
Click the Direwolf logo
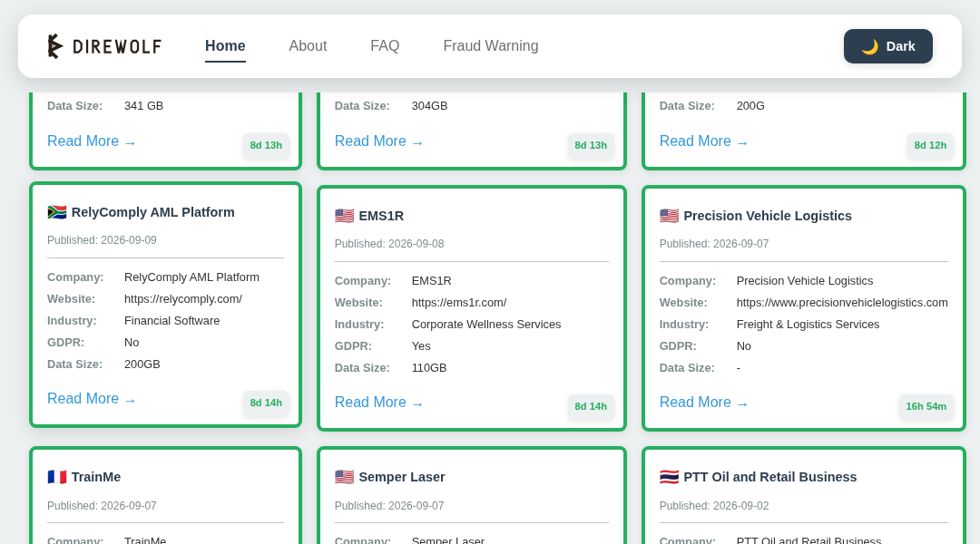point(104,46)
